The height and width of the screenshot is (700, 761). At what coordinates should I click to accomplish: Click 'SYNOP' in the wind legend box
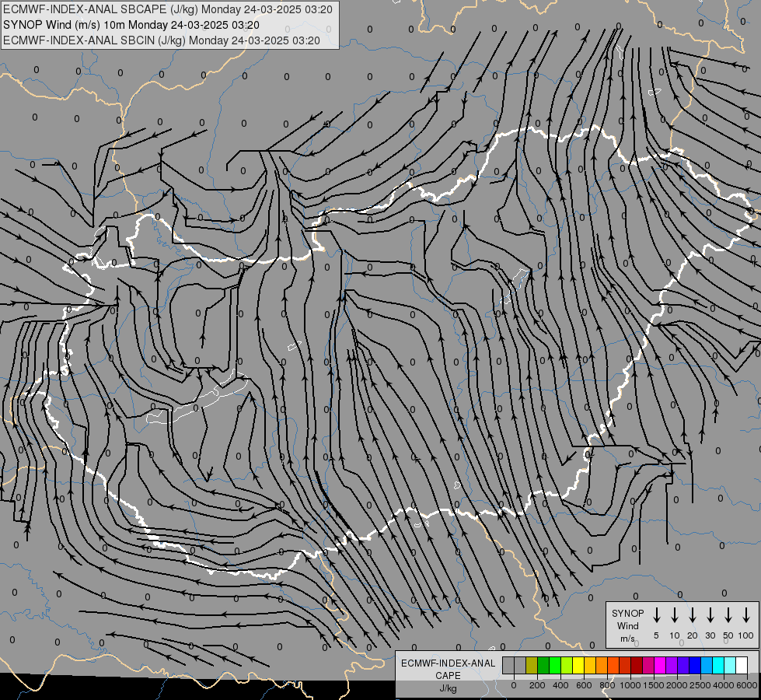627,614
